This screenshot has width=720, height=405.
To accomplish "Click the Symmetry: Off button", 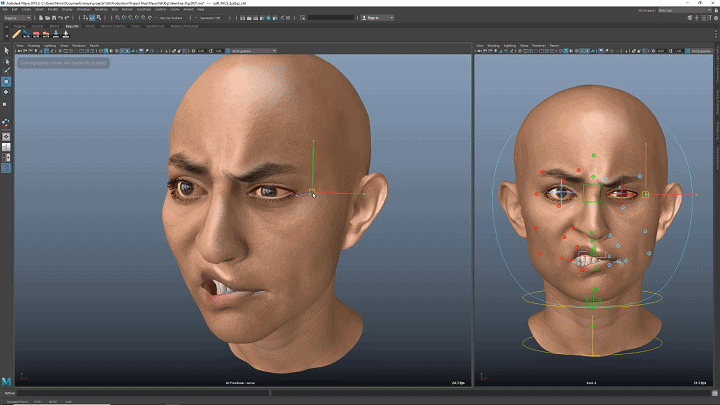I will 212,18.
